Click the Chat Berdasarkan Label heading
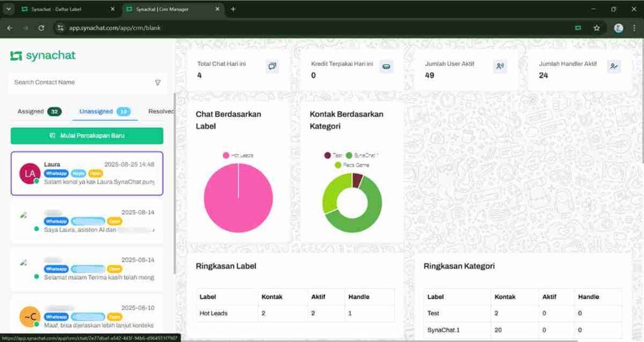Viewport: 644px width, 342px height. coord(228,120)
